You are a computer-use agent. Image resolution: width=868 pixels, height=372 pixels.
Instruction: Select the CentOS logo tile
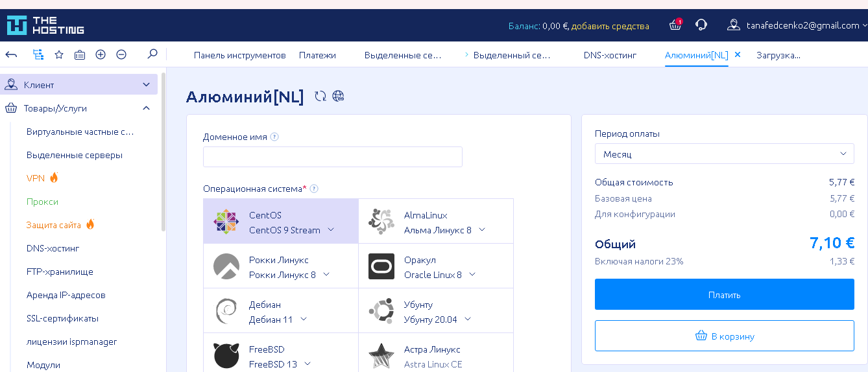pos(226,222)
